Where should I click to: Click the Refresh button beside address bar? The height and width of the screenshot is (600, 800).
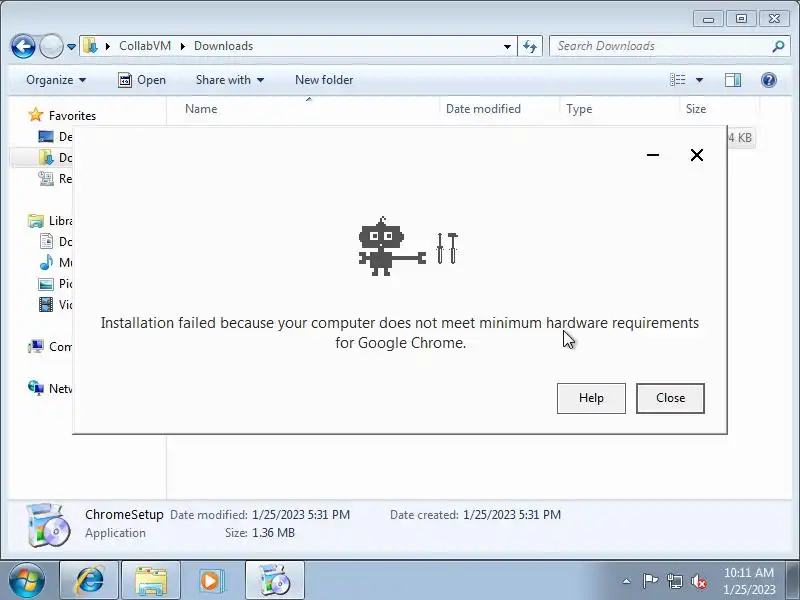click(530, 46)
